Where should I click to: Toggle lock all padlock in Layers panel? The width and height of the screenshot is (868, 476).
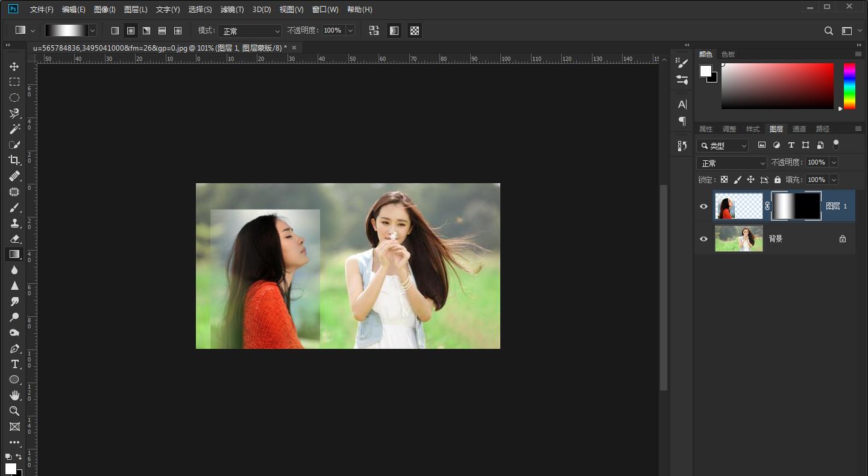(778, 180)
